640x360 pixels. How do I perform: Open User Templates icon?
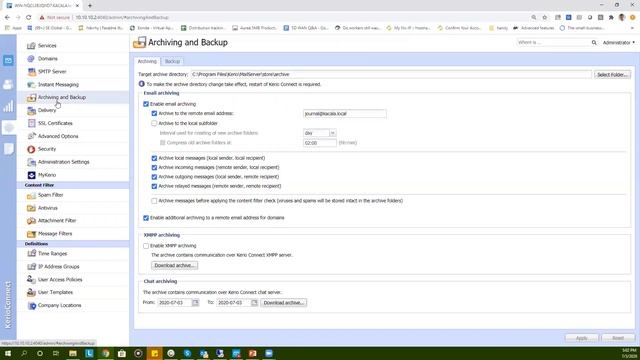coord(31,292)
